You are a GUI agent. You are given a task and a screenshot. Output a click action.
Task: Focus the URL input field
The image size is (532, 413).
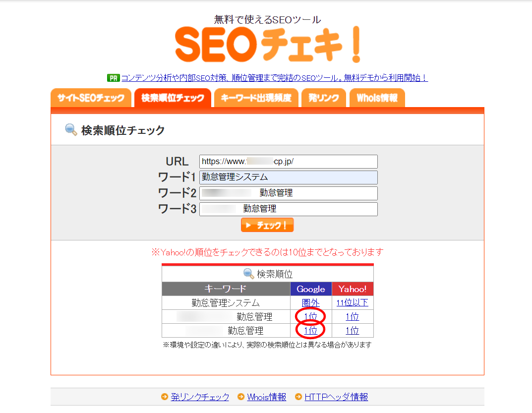tap(289, 162)
